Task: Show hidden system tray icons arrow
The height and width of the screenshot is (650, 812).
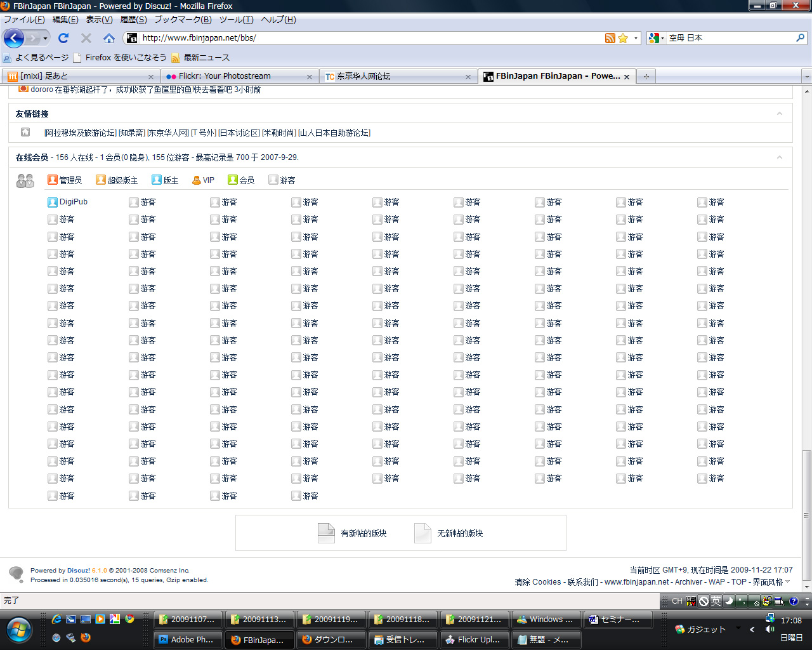Action: [x=752, y=630]
